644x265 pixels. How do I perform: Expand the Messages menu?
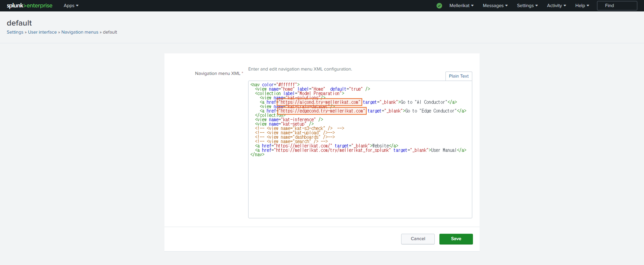pyautogui.click(x=495, y=6)
